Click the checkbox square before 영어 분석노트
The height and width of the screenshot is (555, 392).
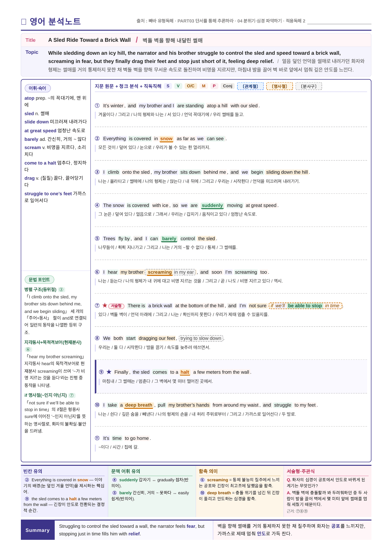pos(23,22)
